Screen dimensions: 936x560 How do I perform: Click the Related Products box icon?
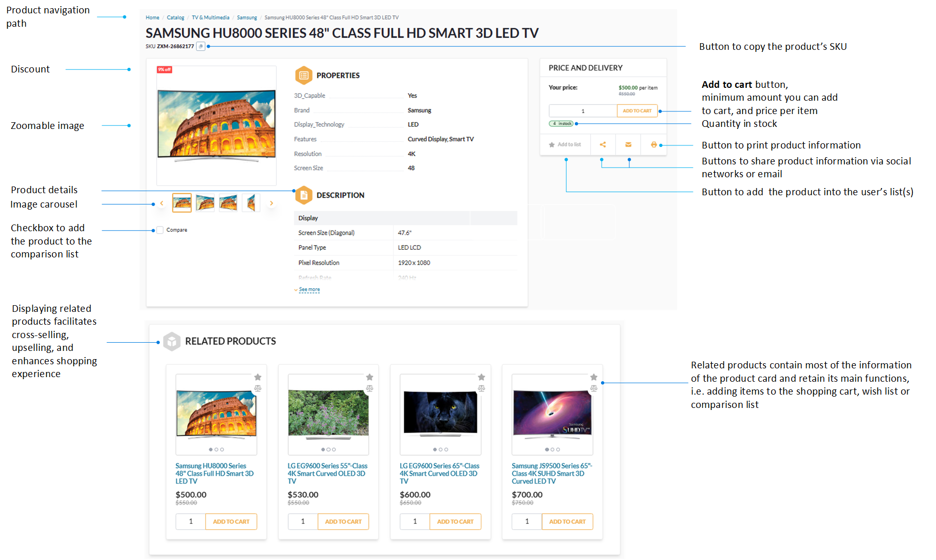click(x=172, y=341)
